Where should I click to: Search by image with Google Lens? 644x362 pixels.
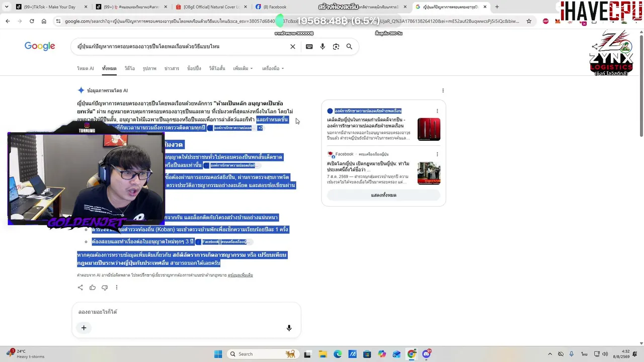[336, 47]
